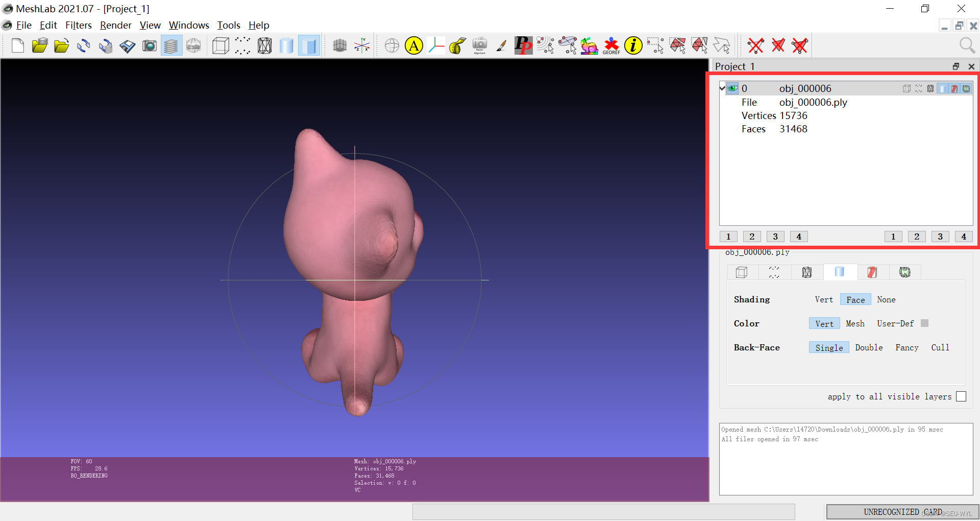Delete selected faces and vertices icon

[x=800, y=46]
